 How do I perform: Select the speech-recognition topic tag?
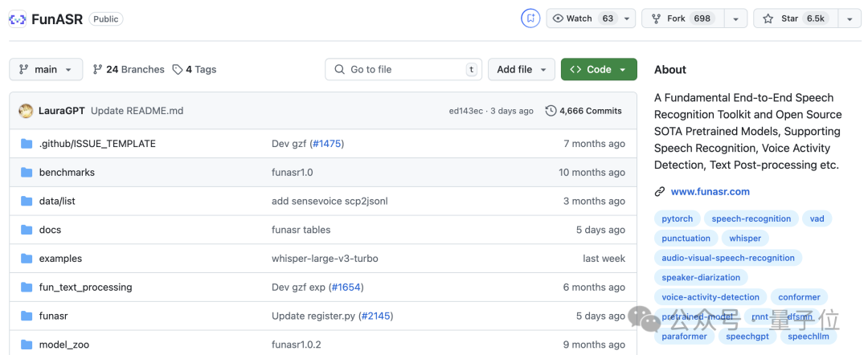[751, 218]
